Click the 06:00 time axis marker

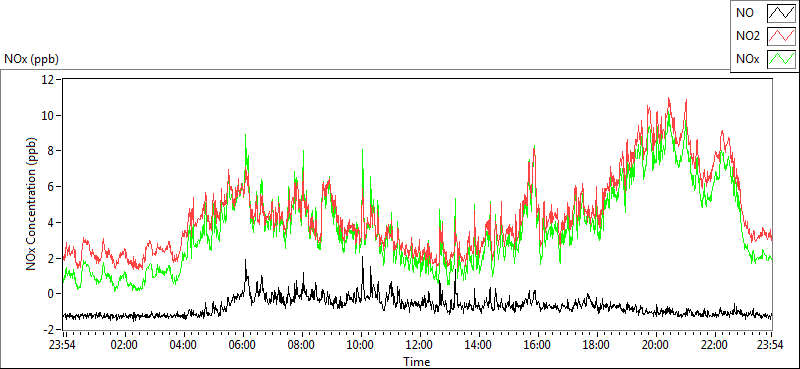(x=242, y=344)
